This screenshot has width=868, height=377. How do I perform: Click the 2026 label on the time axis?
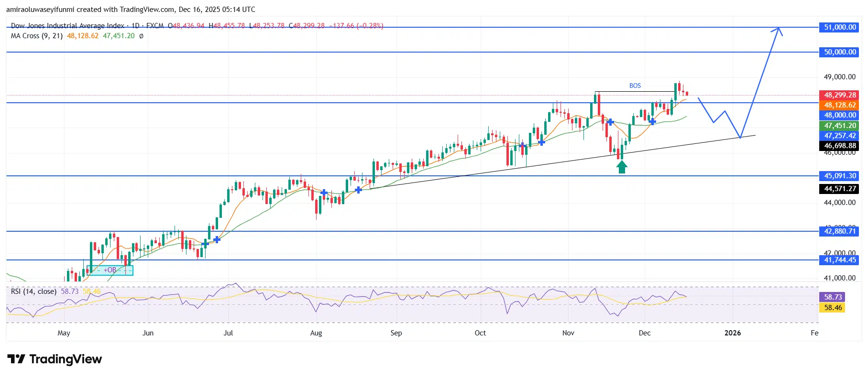coord(732,333)
